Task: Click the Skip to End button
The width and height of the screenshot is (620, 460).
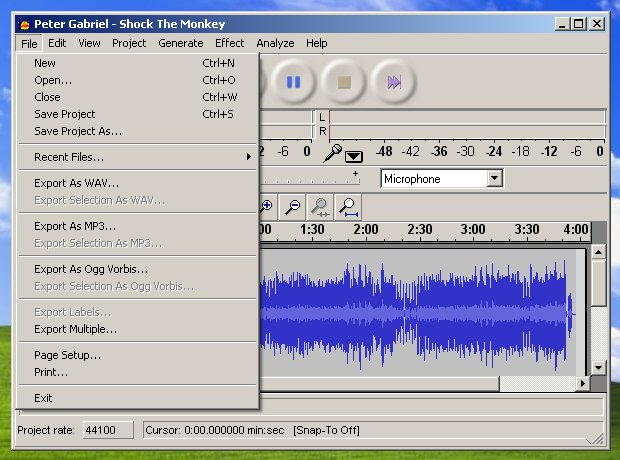Action: pyautogui.click(x=394, y=82)
